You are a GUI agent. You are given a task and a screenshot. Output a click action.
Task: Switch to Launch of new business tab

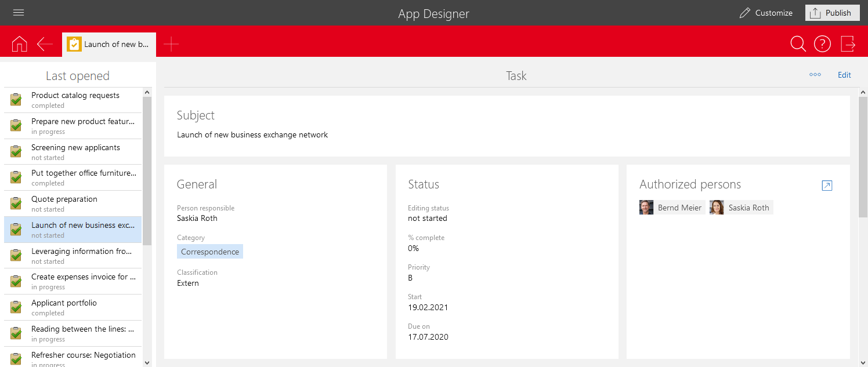pos(109,44)
